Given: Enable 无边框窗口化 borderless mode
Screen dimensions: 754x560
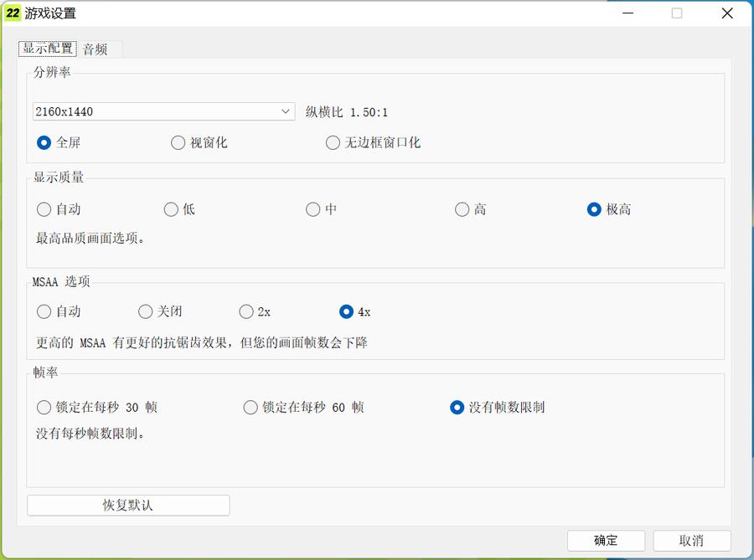Looking at the screenshot, I should click(x=333, y=142).
